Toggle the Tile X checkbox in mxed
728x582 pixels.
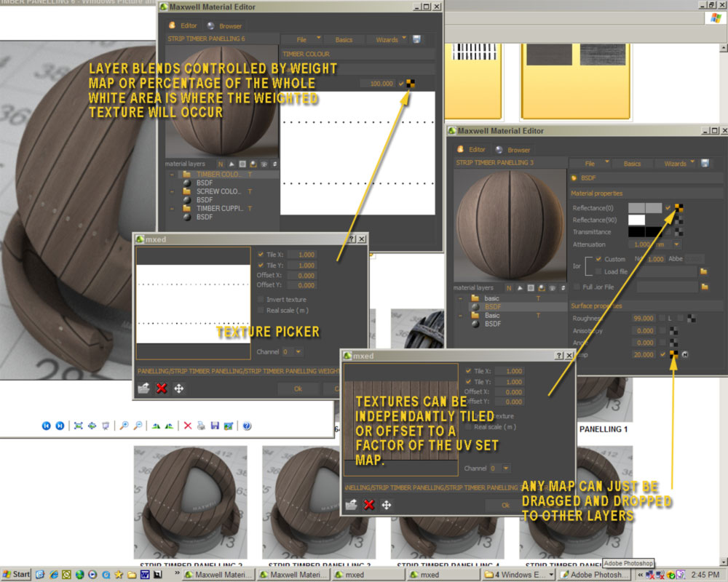tap(260, 255)
